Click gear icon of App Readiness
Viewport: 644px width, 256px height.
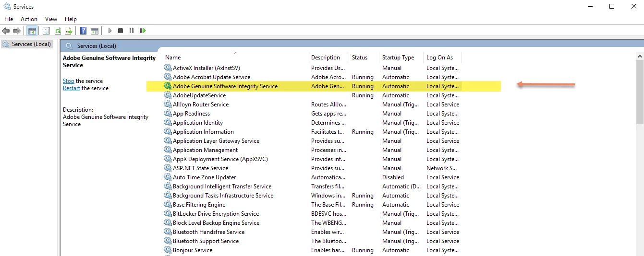click(x=168, y=114)
